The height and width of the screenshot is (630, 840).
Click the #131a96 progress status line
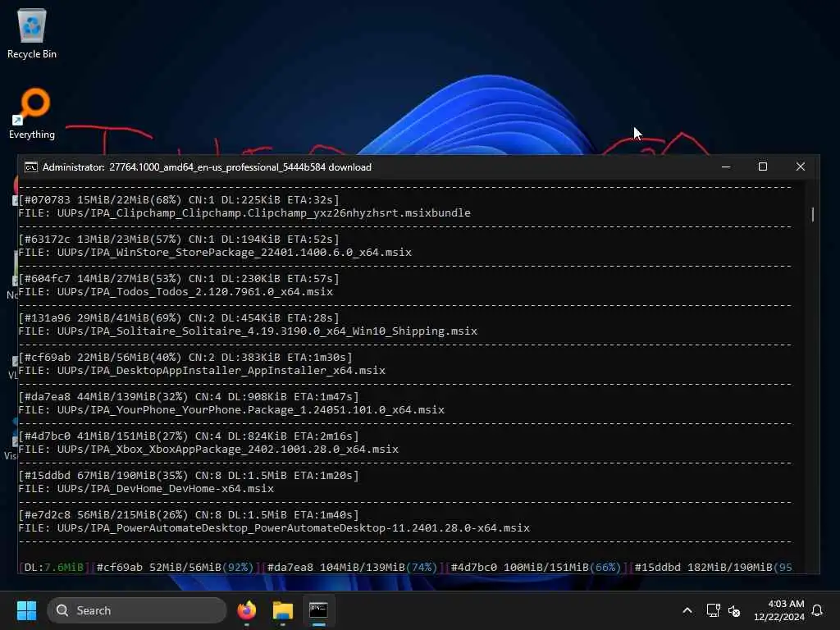click(x=179, y=317)
